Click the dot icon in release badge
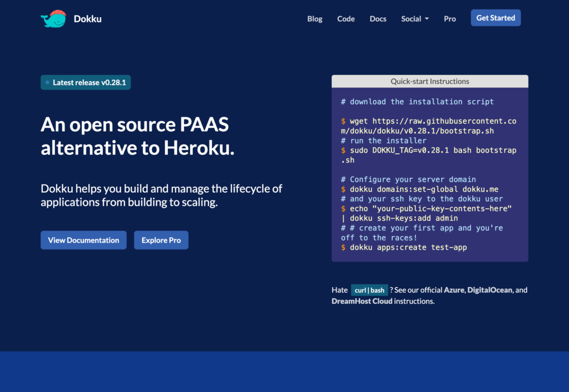Image resolution: width=569 pixels, height=392 pixels. click(x=47, y=83)
